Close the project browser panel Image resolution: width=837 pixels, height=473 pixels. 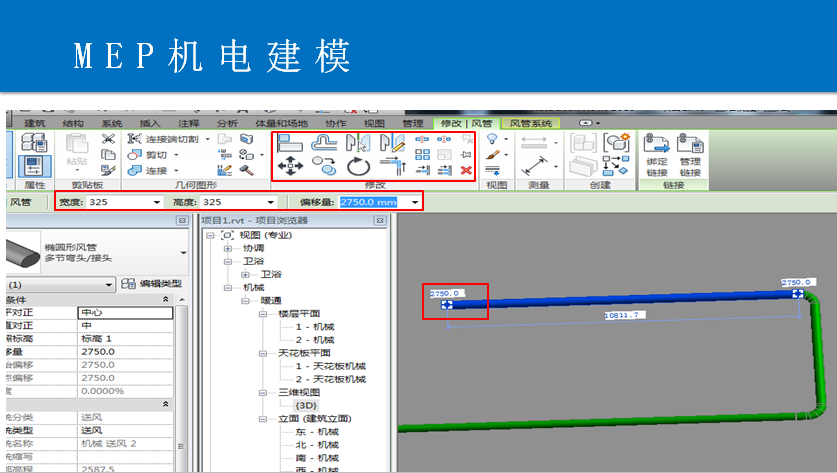tap(380, 220)
